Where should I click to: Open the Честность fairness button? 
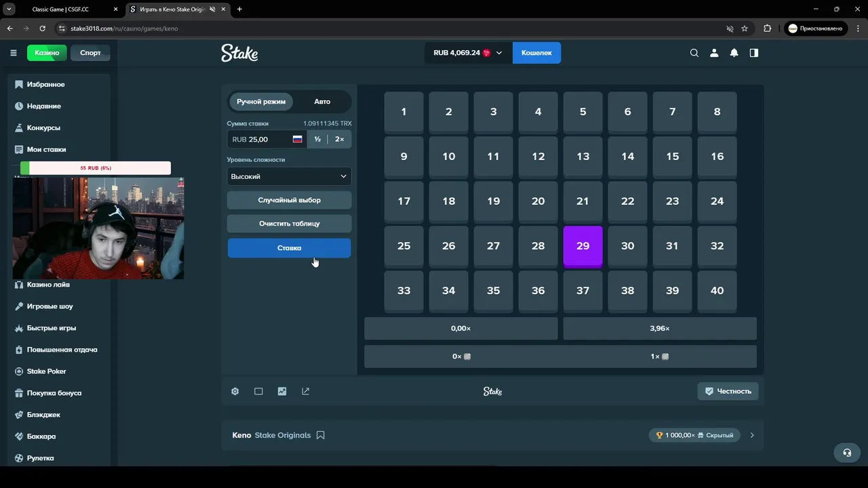pos(728,391)
